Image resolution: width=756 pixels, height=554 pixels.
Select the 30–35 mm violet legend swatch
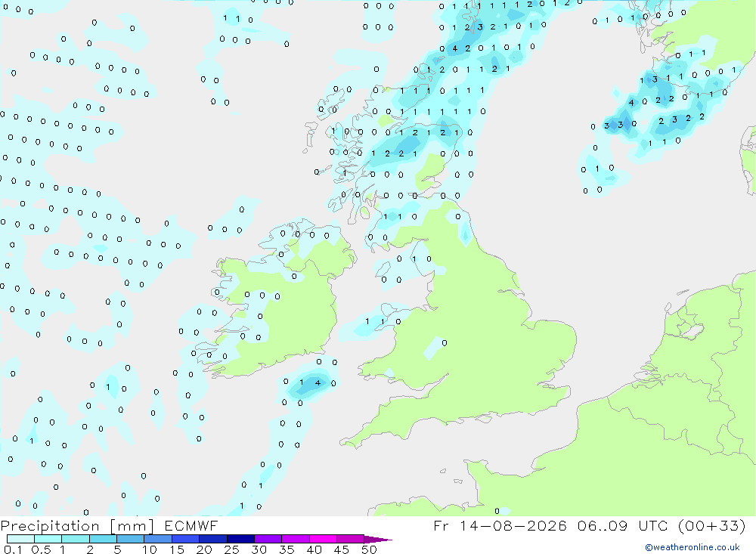tap(268, 539)
